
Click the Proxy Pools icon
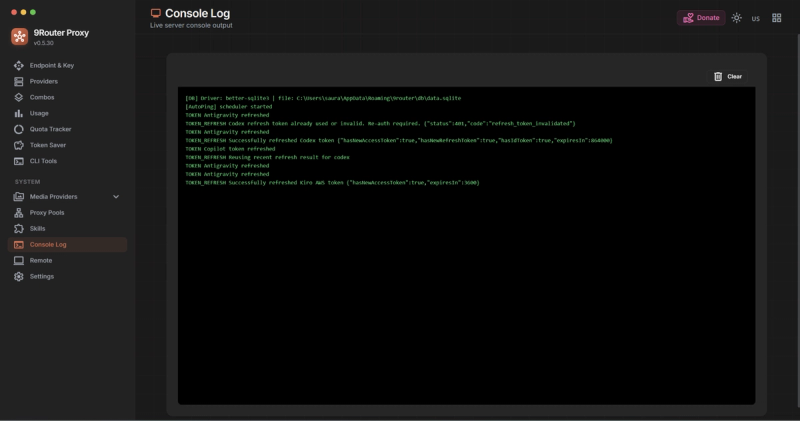tap(19, 213)
